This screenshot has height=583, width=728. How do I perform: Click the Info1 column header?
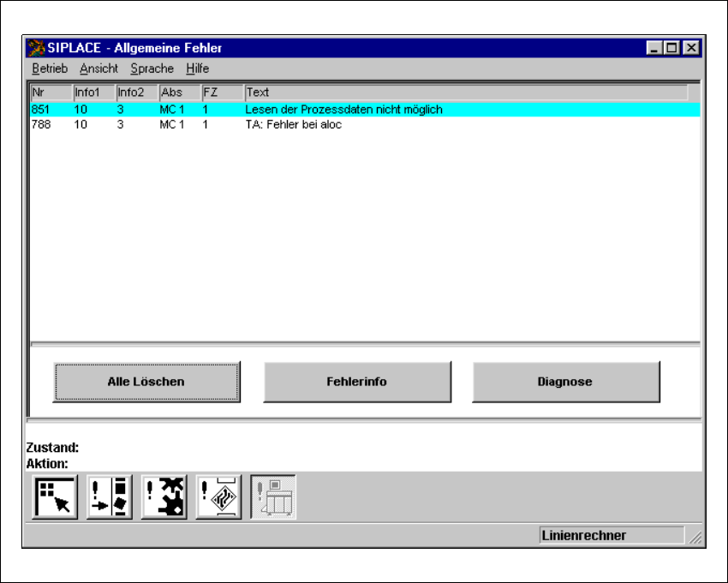(x=95, y=92)
